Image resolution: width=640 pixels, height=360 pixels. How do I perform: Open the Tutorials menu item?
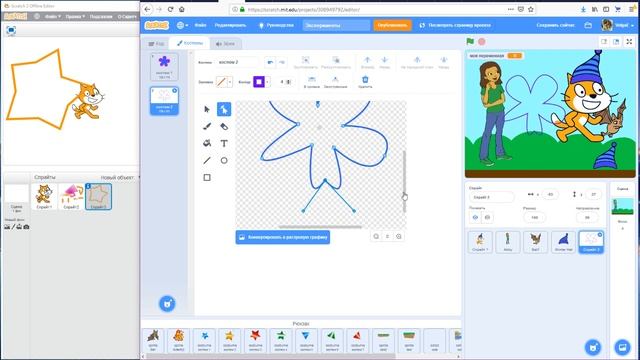(x=276, y=25)
